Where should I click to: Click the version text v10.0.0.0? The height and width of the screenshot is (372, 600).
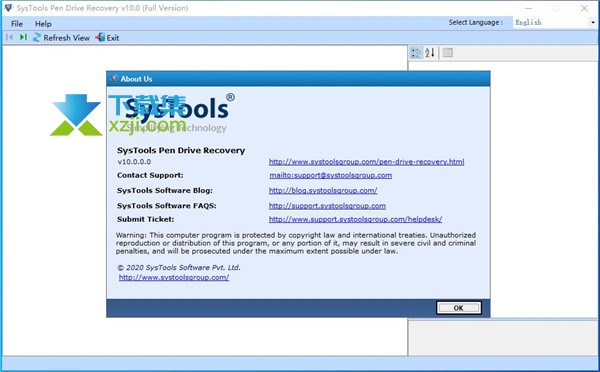(x=134, y=162)
